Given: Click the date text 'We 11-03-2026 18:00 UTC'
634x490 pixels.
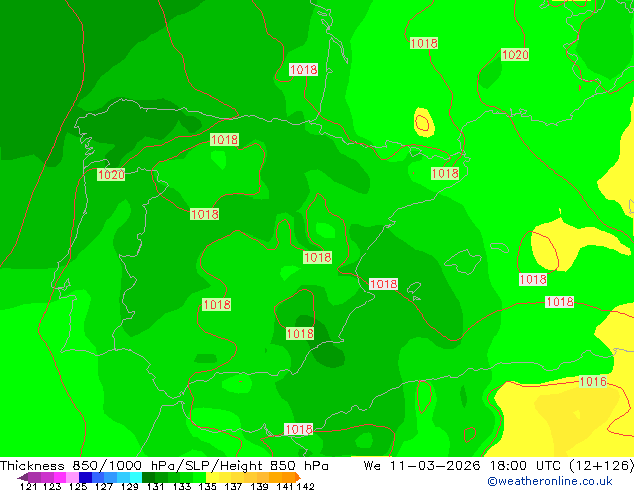Looking at the screenshot, I should 462,466.
